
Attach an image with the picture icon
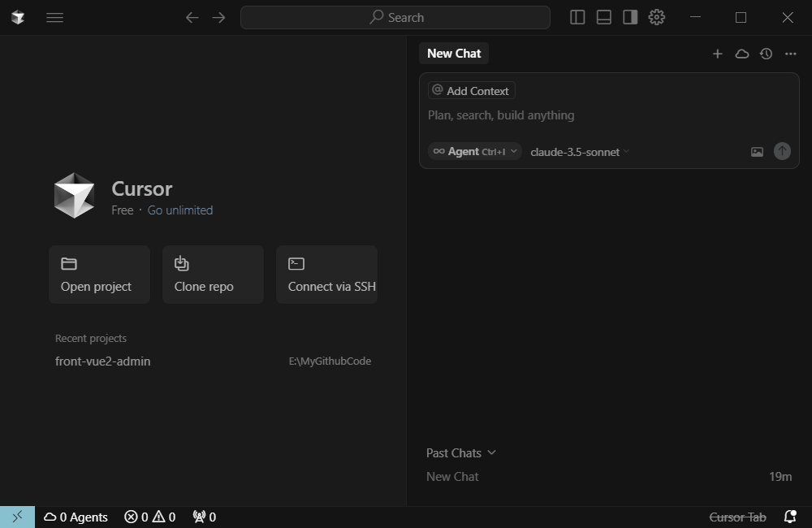[x=757, y=152]
